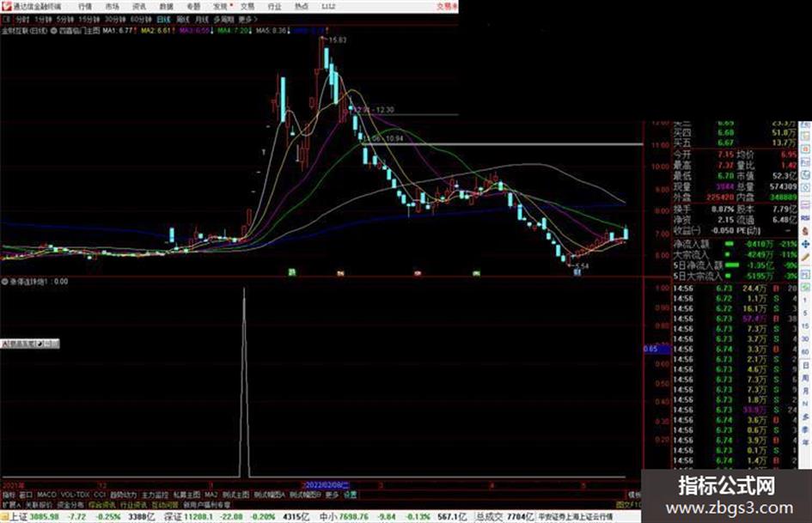The height and width of the screenshot is (523, 812).
Task: Open the 新用户福利专享 link
Action: 206,504
